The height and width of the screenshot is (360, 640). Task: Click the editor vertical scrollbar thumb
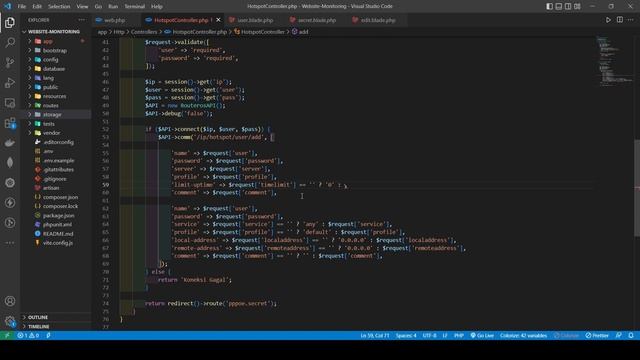click(x=637, y=188)
